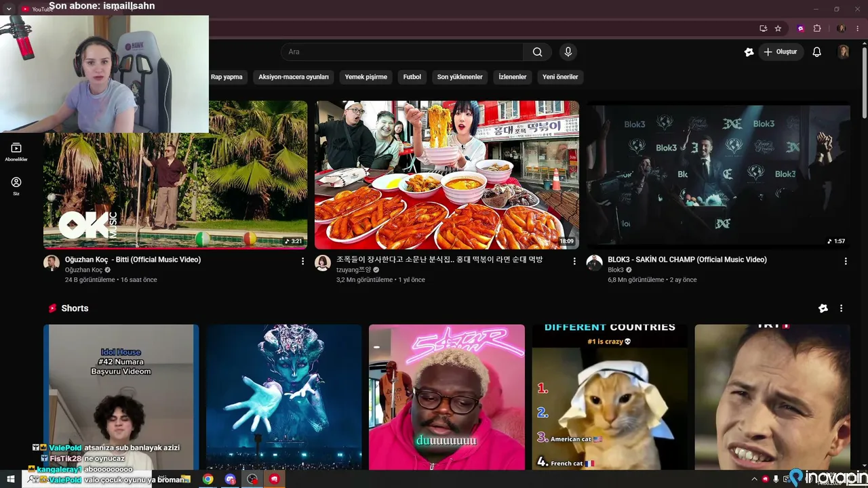Open the Chrome extensions puzzle icon

817,28
